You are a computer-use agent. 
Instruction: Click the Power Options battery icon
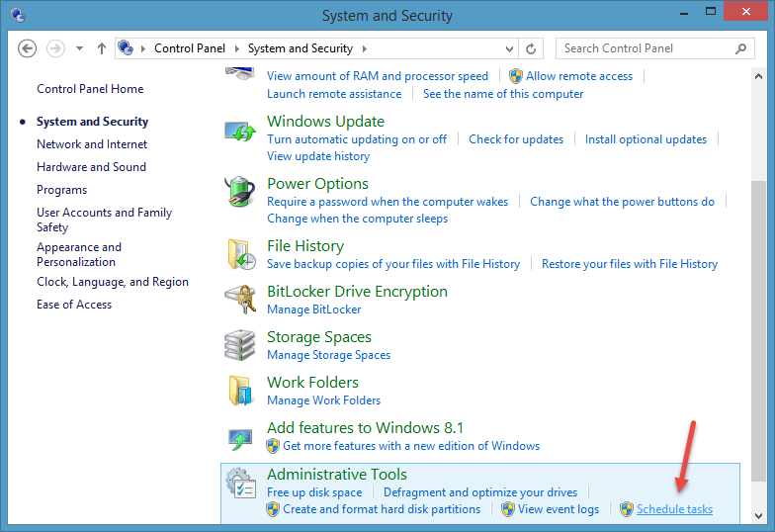241,194
